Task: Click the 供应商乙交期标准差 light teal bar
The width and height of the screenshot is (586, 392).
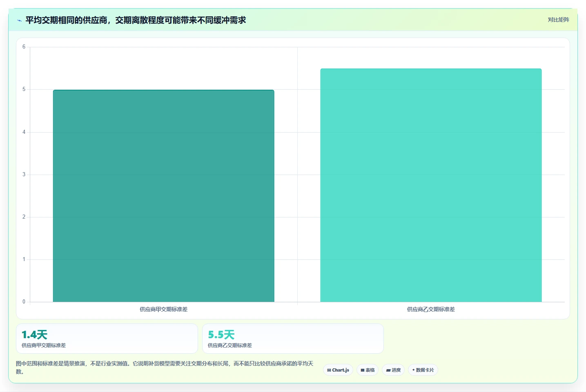Action: (x=431, y=185)
